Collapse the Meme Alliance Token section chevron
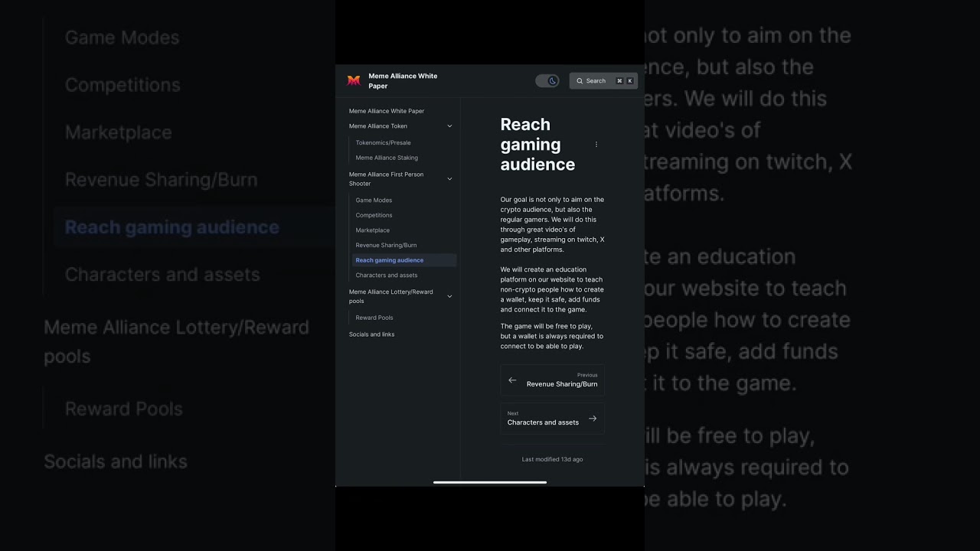 (449, 126)
